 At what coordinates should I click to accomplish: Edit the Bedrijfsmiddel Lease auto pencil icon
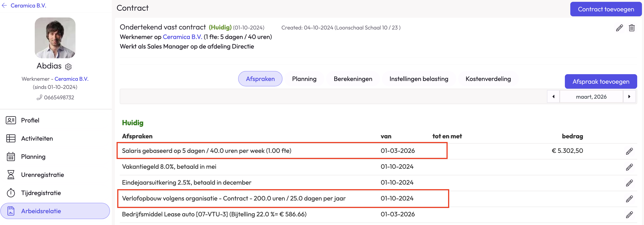tap(629, 215)
